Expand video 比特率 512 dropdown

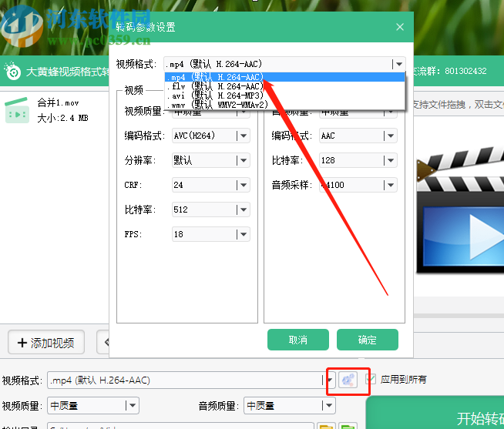click(x=211, y=209)
